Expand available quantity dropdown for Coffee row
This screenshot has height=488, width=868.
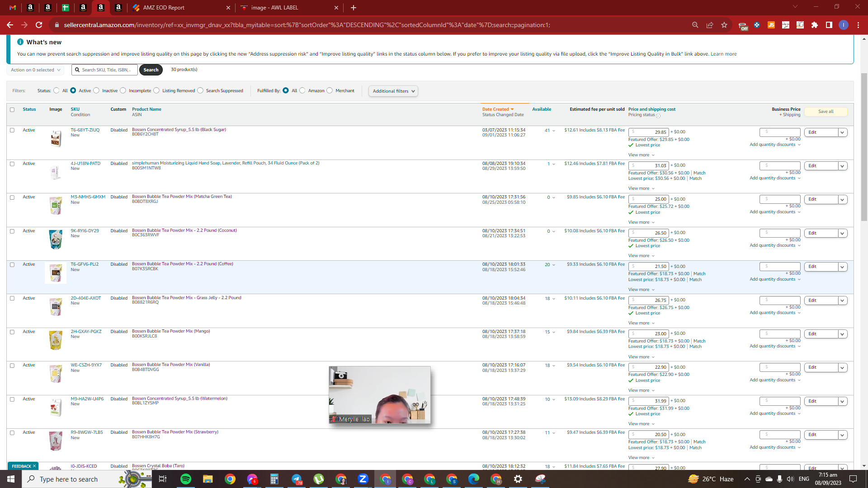tap(550, 265)
